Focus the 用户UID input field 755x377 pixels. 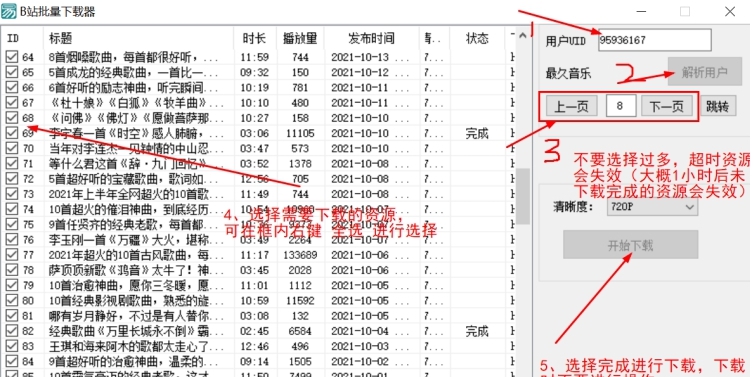(x=655, y=40)
